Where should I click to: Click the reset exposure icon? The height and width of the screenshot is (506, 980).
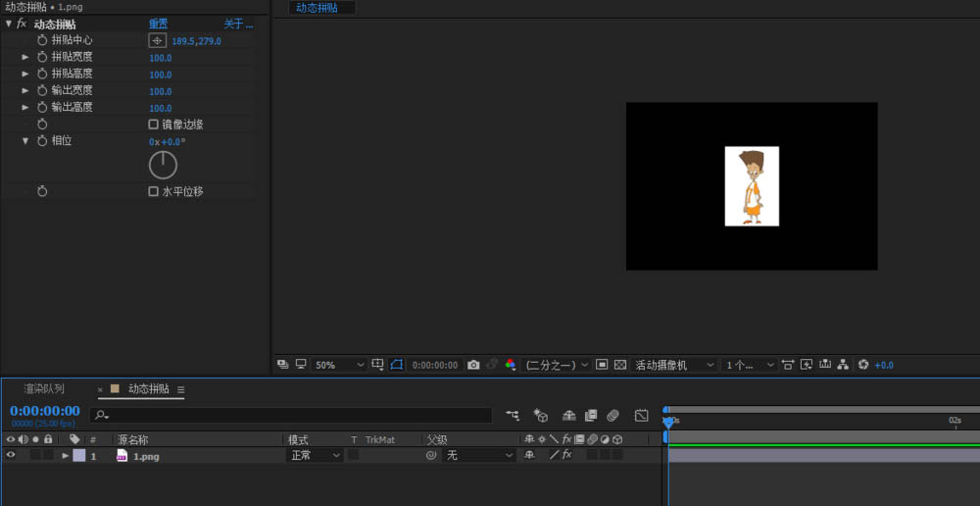tap(863, 365)
